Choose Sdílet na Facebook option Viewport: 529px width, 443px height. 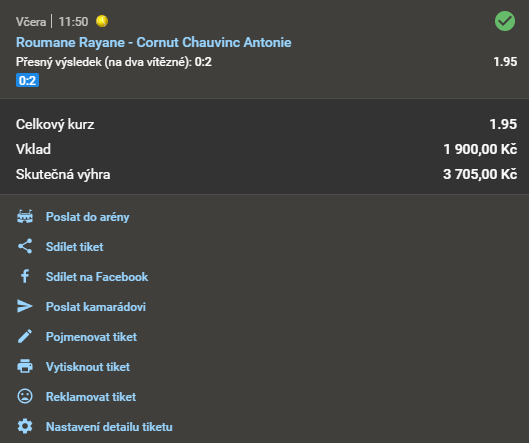(x=97, y=277)
